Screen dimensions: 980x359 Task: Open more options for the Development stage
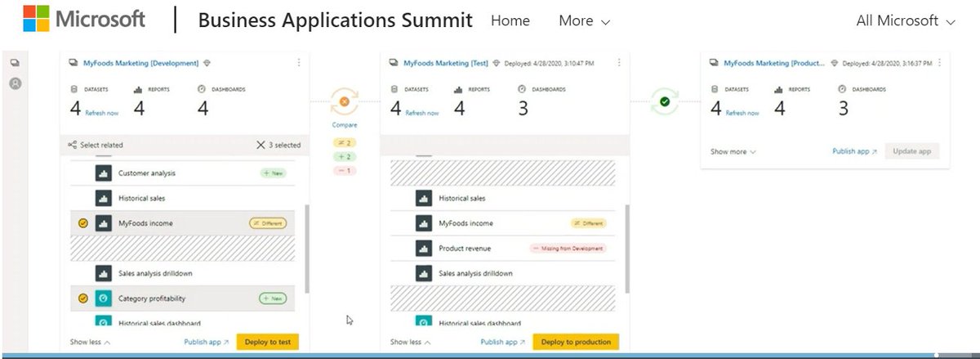coord(298,62)
